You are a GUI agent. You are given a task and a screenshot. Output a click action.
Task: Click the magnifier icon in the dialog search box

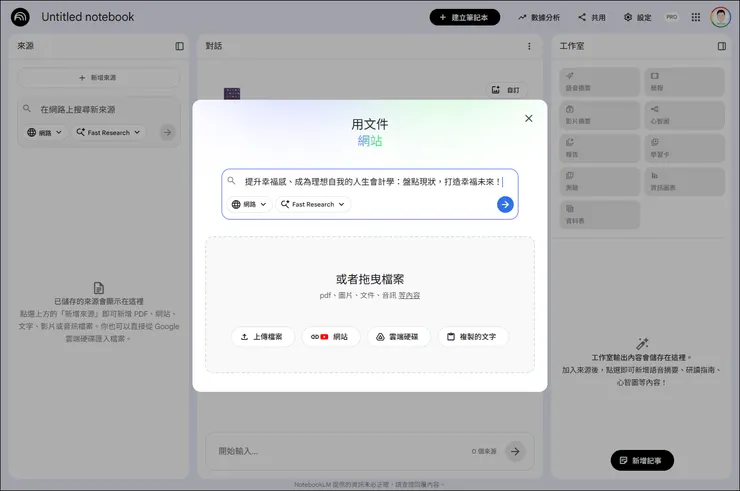click(231, 181)
